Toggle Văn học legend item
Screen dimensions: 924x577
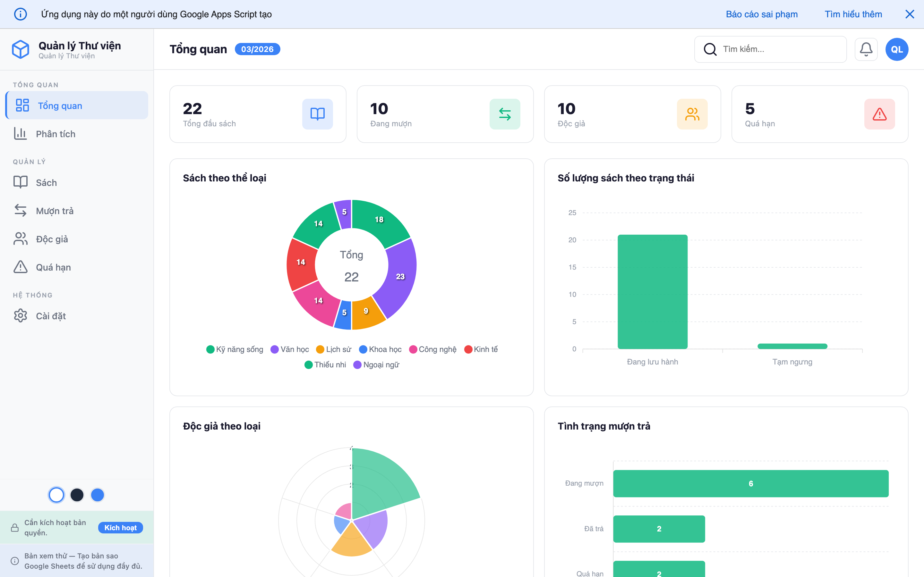[x=289, y=349]
